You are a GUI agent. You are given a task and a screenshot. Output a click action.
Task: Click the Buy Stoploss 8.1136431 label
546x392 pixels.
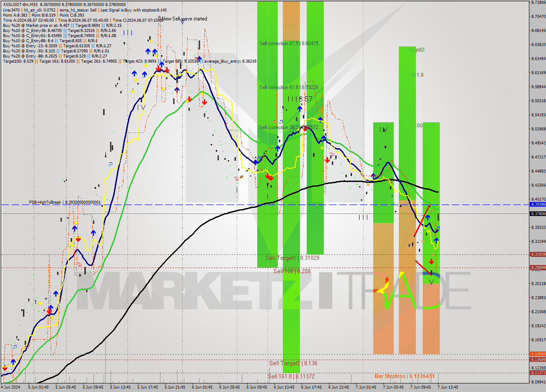(404, 376)
